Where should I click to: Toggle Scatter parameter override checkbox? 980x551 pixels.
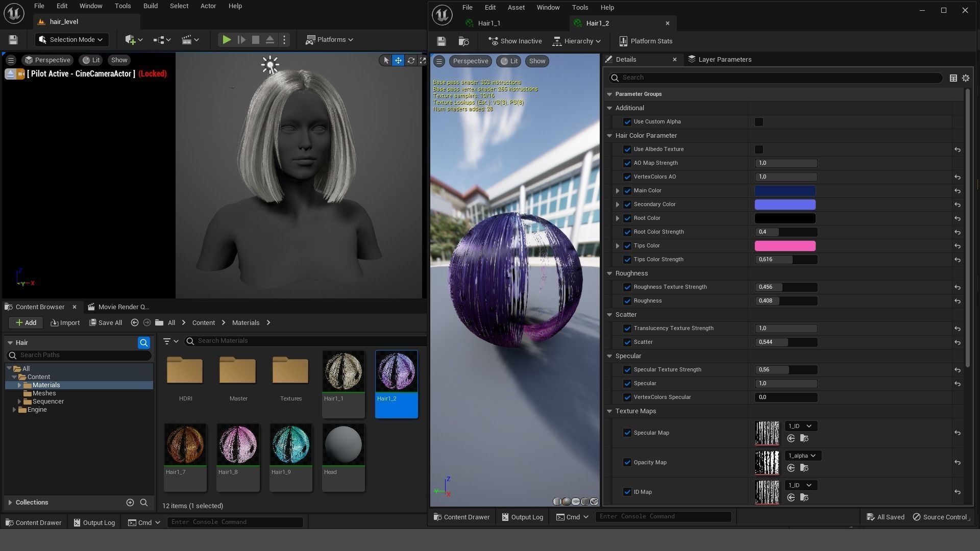[x=627, y=342]
